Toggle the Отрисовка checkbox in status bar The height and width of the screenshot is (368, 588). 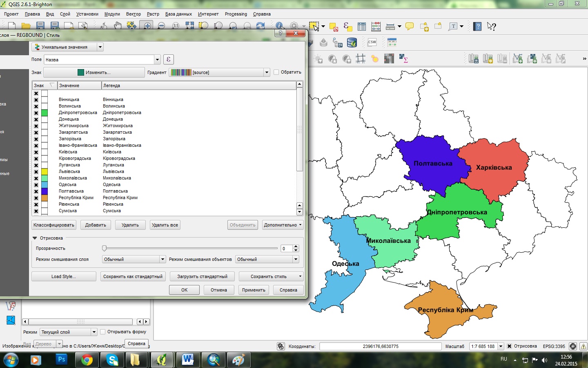tap(509, 346)
